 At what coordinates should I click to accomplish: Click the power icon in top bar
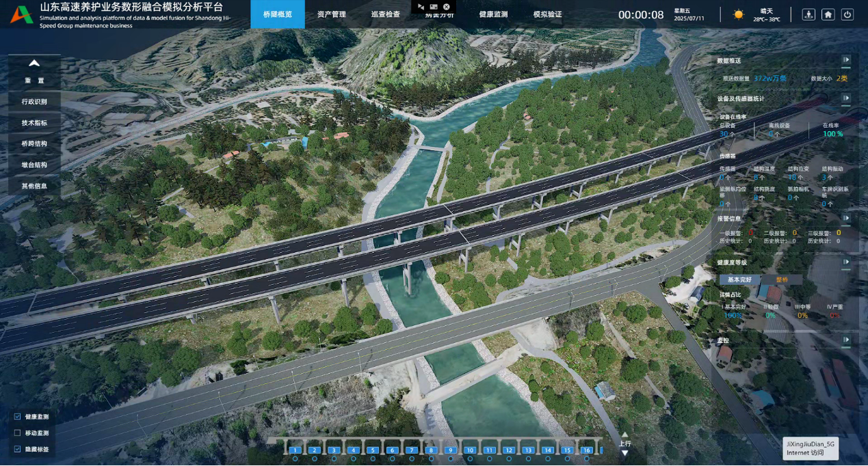click(x=847, y=14)
